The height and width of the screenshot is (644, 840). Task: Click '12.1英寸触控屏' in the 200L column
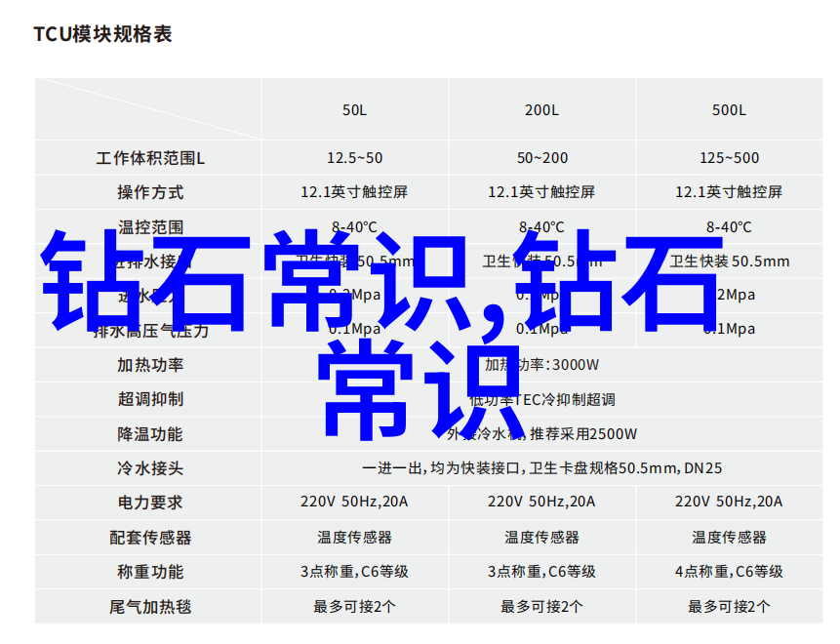541,192
